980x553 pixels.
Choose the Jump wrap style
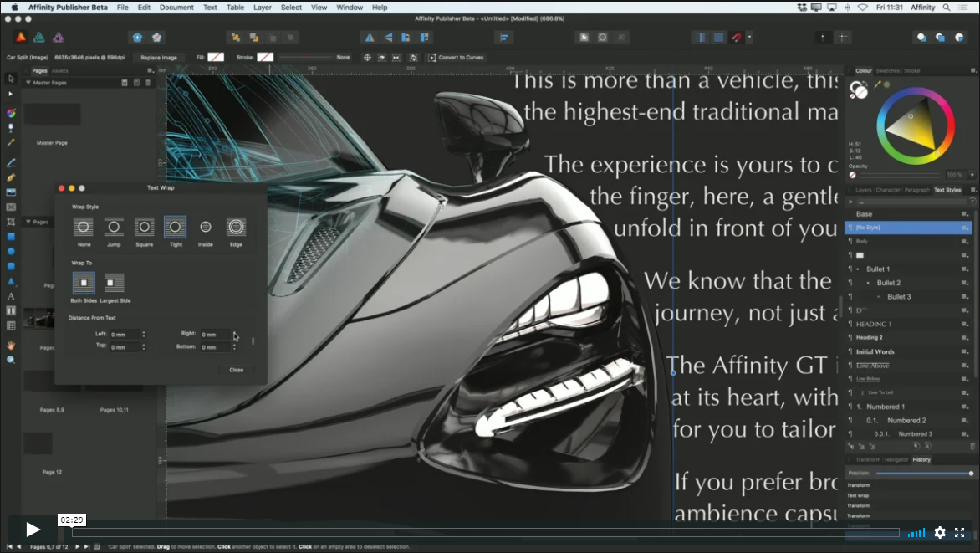[114, 227]
